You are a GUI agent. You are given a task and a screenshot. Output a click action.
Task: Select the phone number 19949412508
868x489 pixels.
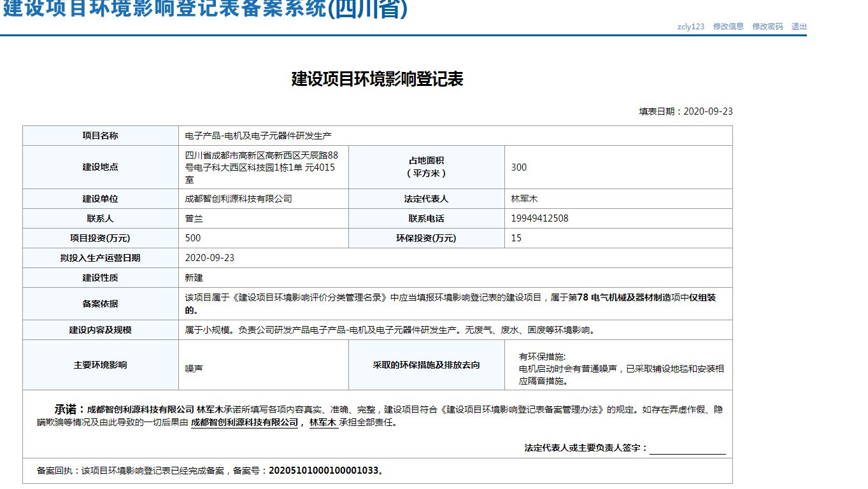pyautogui.click(x=540, y=218)
